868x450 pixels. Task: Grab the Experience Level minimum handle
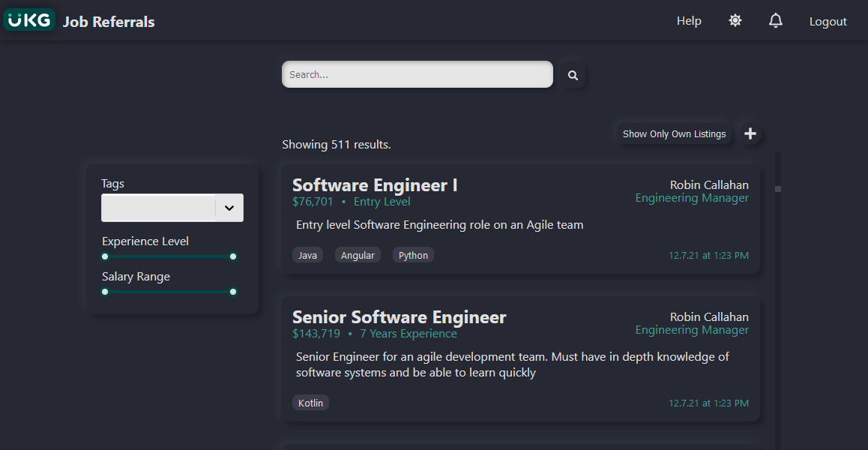click(x=105, y=256)
